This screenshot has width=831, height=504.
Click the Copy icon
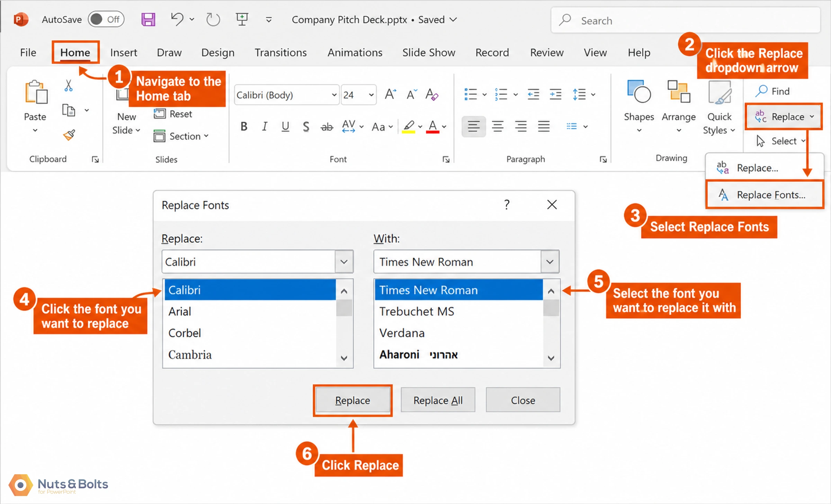68,110
